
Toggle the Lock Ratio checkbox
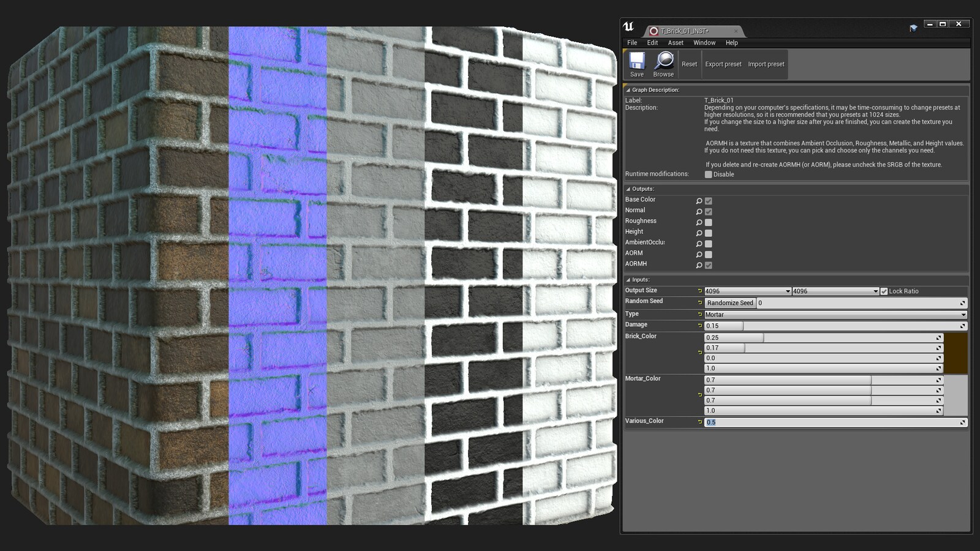[884, 291]
